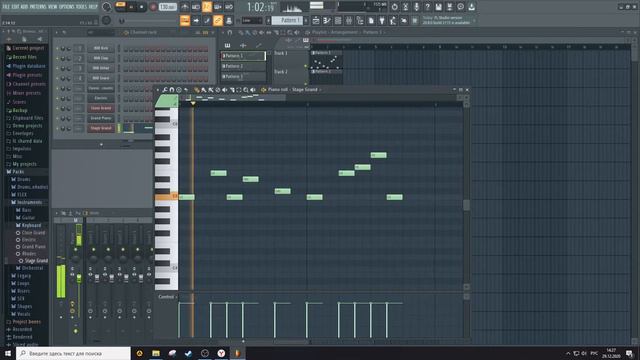The width and height of the screenshot is (640, 360).
Task: Toggle the countdown before recording button
Action: [x=207, y=7]
